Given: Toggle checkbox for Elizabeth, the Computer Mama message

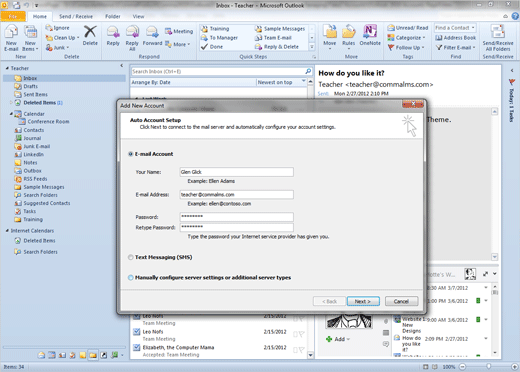Looking at the screenshot, I should click(x=136, y=348).
